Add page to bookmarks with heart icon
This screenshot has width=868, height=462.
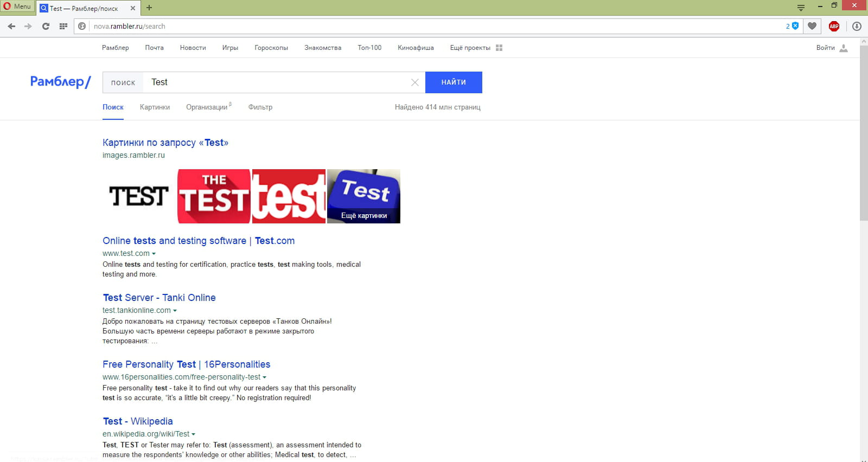(812, 26)
